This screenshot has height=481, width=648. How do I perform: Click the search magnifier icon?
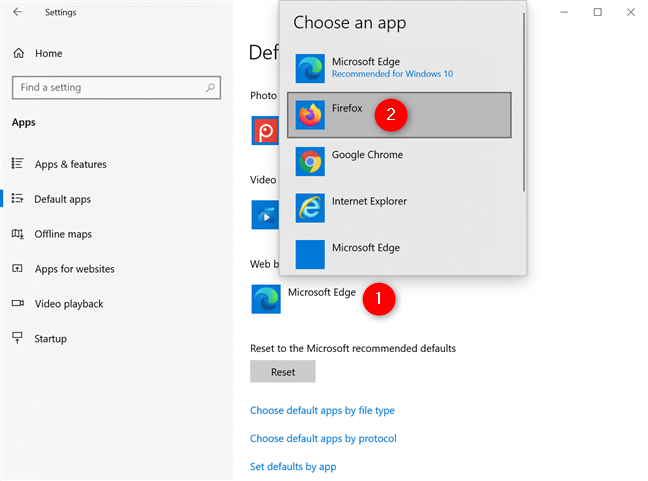(210, 87)
